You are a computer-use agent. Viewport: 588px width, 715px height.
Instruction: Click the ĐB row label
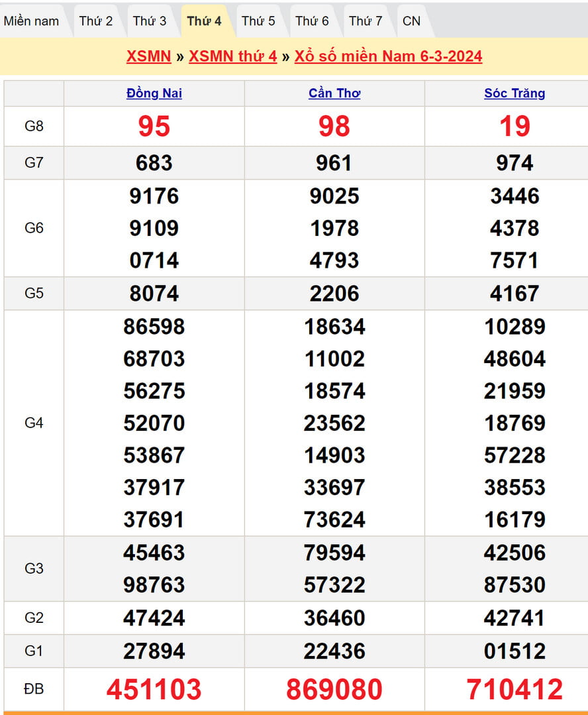(x=34, y=689)
